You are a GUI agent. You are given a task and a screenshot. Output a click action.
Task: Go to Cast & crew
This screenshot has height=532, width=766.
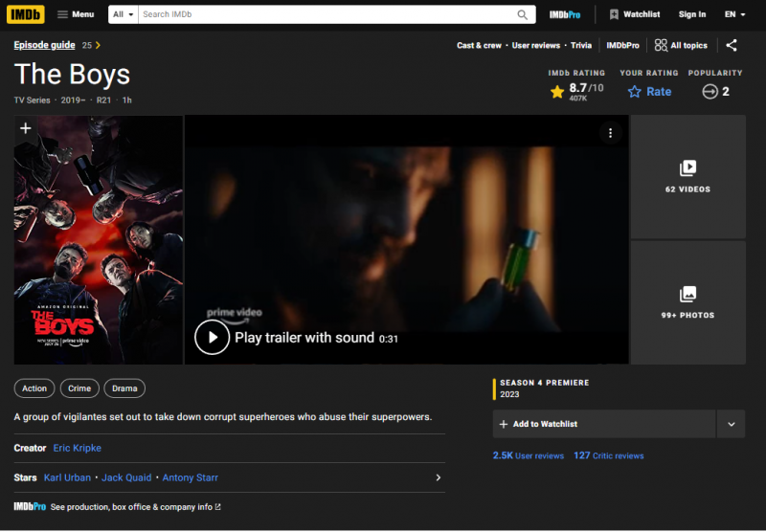pyautogui.click(x=479, y=45)
